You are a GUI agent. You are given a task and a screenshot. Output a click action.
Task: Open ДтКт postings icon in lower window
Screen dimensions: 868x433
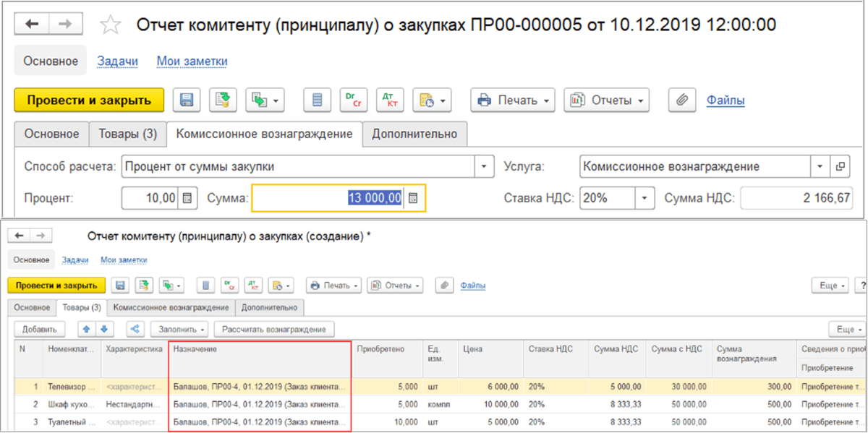click(253, 286)
